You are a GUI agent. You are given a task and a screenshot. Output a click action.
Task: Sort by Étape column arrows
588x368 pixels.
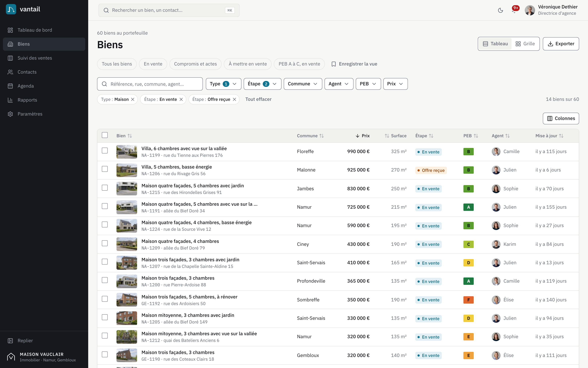pos(431,136)
